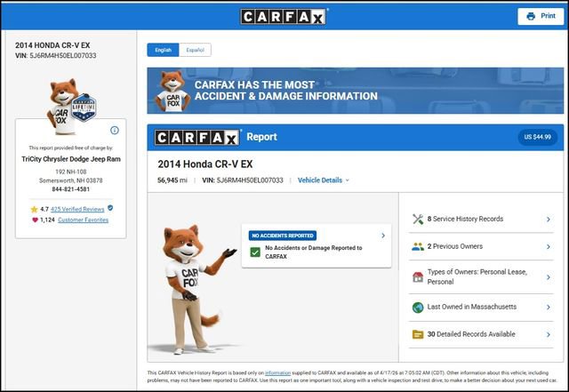Viewport: 569px width, 392px height.
Task: Click the folder detailed records icon
Action: tap(418, 334)
